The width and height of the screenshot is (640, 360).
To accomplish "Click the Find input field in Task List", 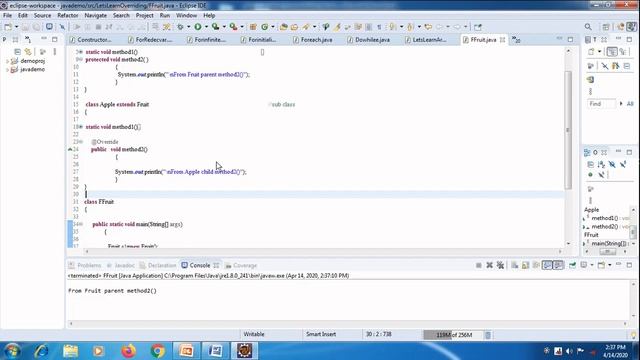I will click(602, 104).
